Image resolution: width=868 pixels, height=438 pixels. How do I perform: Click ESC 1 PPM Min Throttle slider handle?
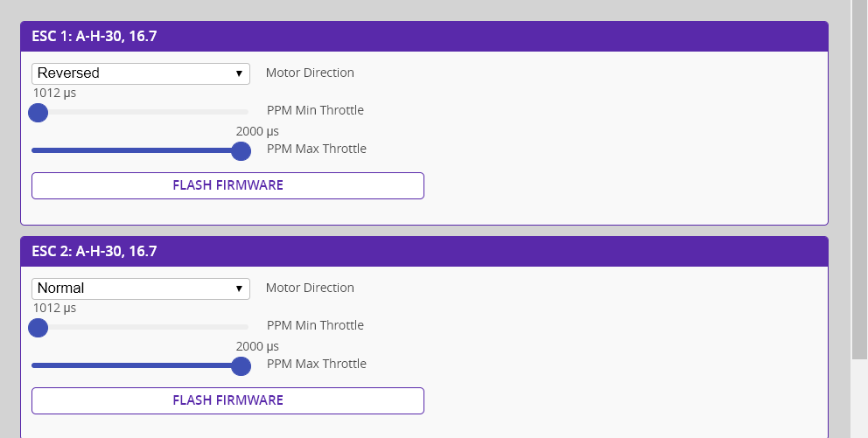(x=38, y=113)
